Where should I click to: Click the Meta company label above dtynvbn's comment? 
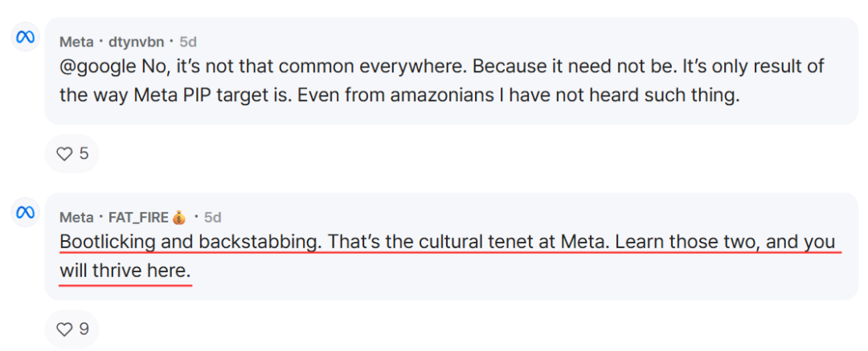coord(76,42)
